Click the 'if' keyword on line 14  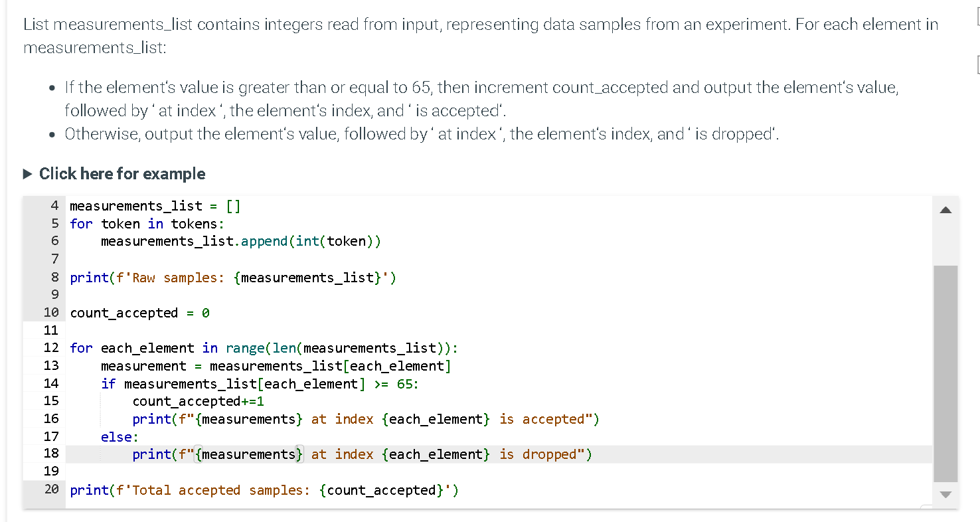(108, 383)
